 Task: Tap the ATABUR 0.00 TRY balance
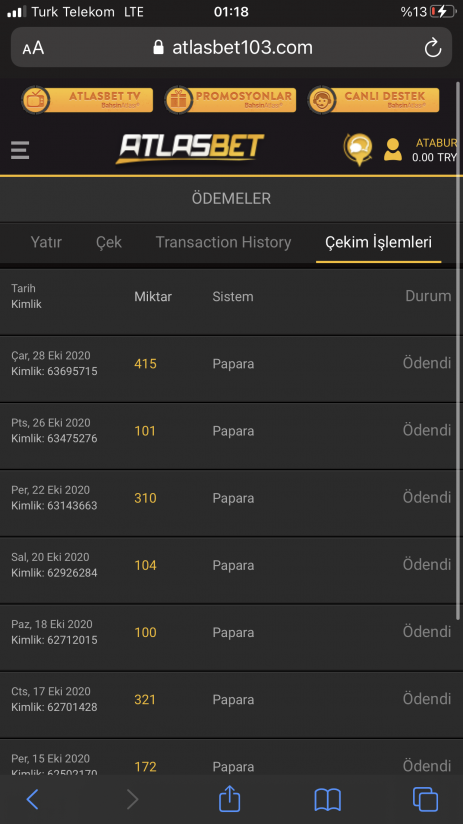point(434,150)
